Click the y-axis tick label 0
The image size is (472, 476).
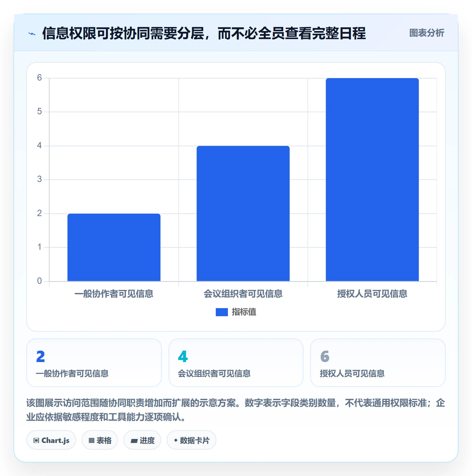tap(39, 281)
